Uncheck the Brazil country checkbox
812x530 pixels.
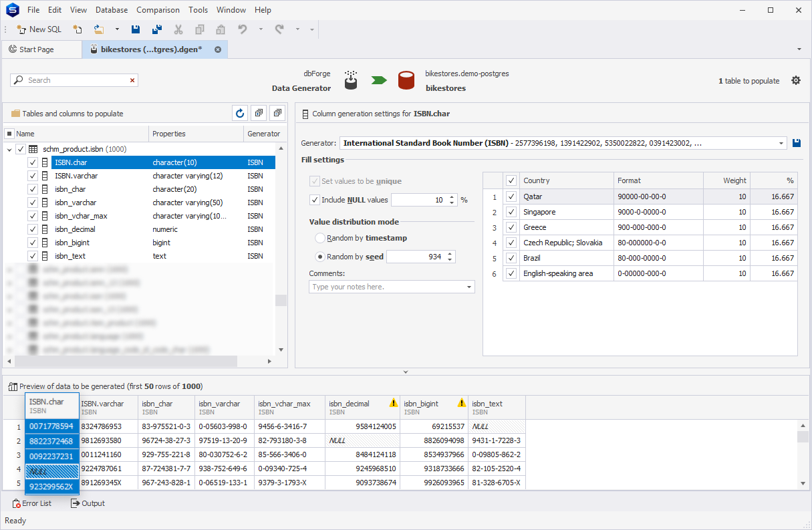pyautogui.click(x=511, y=258)
